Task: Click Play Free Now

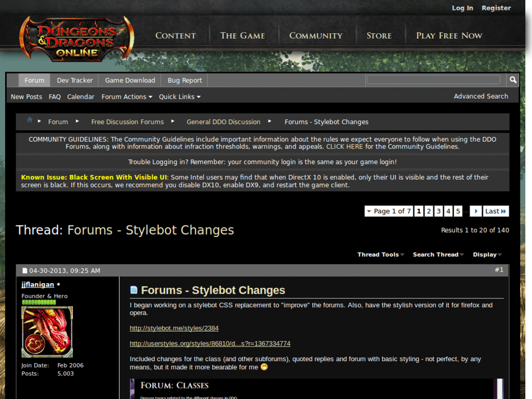Action: tap(449, 36)
